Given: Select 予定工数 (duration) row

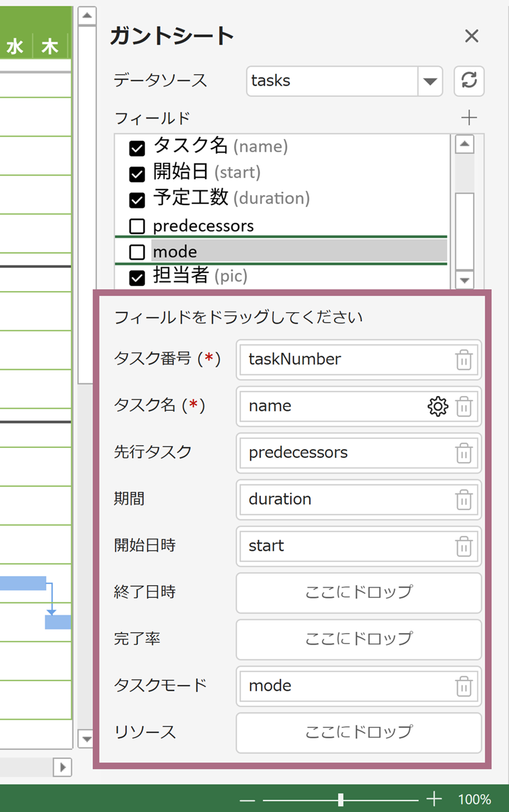Looking at the screenshot, I should tap(282, 199).
